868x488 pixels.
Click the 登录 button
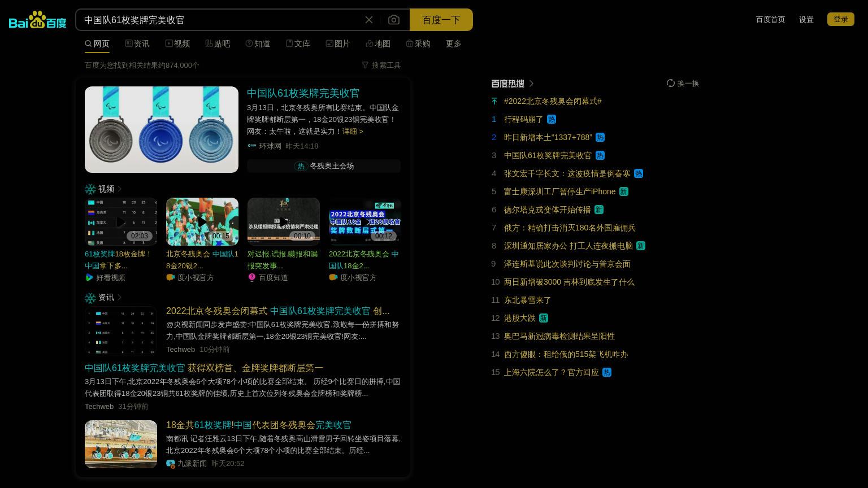(x=841, y=19)
